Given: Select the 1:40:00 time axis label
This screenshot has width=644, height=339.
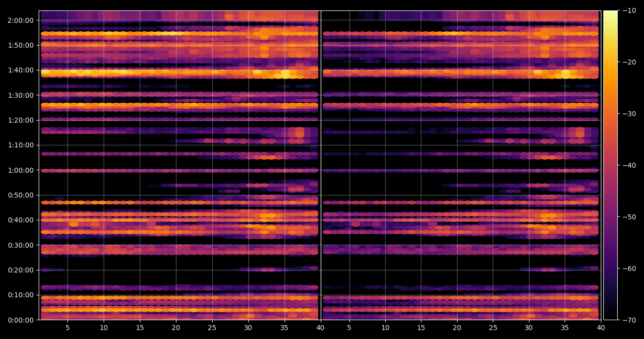Looking at the screenshot, I should pos(21,70).
